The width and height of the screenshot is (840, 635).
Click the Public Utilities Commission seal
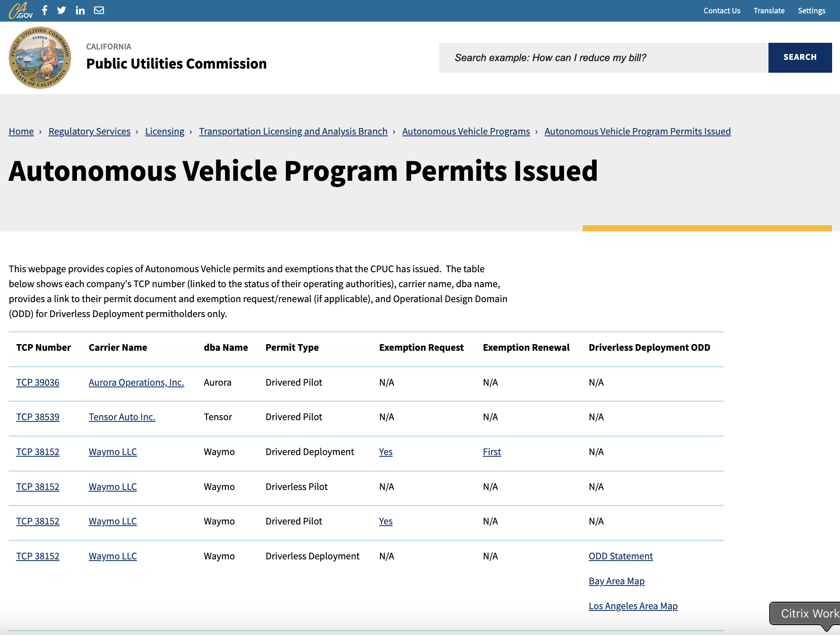pos(40,58)
